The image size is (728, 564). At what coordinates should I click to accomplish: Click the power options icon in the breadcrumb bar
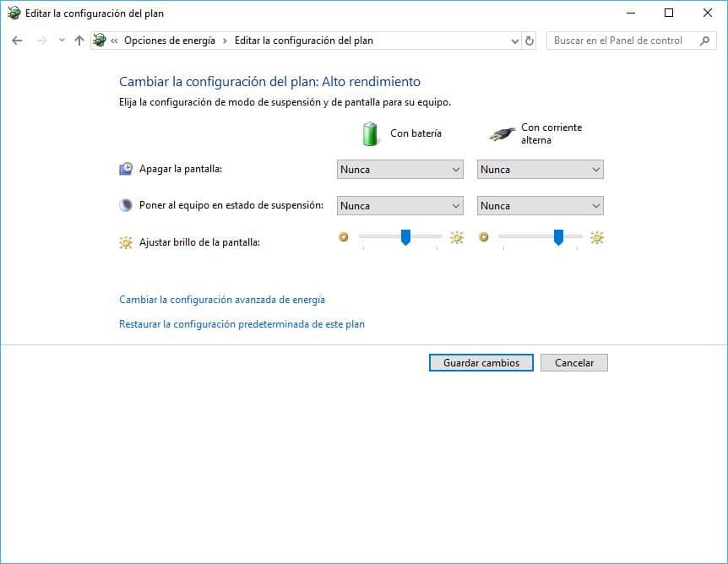(x=100, y=40)
